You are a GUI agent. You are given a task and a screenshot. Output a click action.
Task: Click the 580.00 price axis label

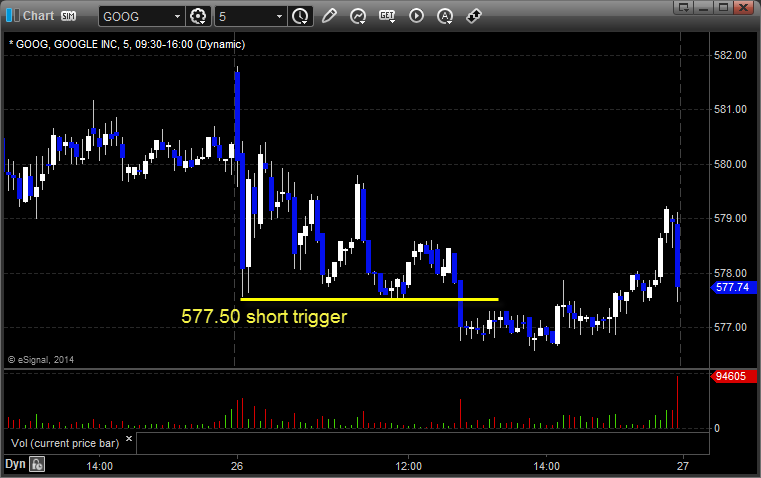click(730, 165)
